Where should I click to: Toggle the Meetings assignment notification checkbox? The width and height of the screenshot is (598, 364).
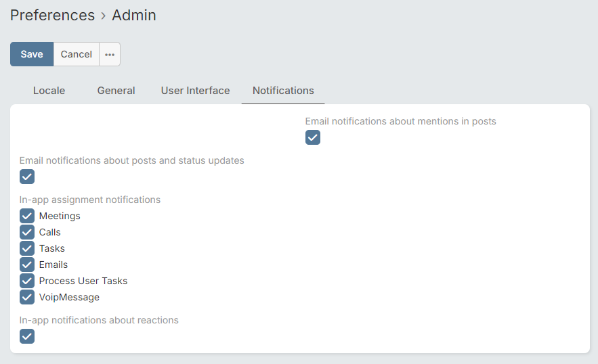[27, 216]
